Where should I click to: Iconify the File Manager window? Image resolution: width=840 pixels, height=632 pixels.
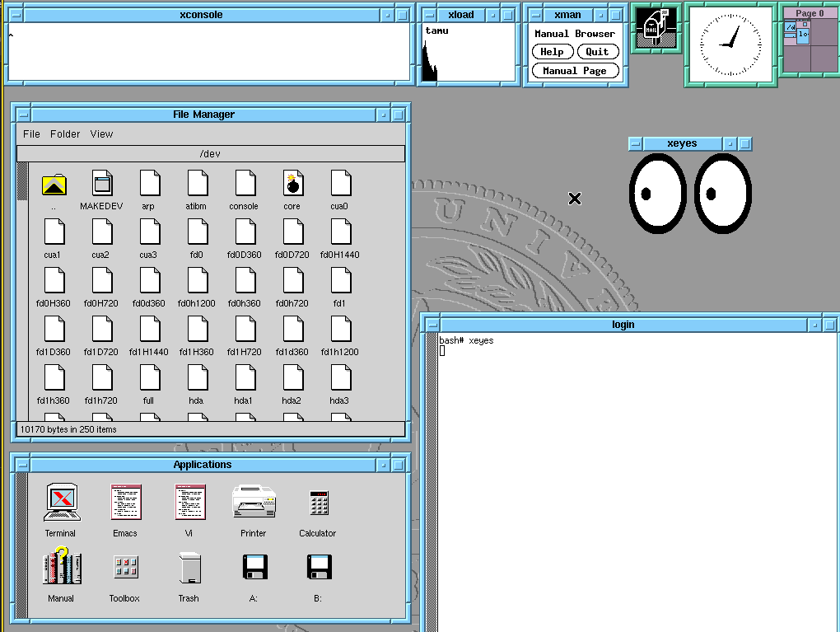click(383, 115)
